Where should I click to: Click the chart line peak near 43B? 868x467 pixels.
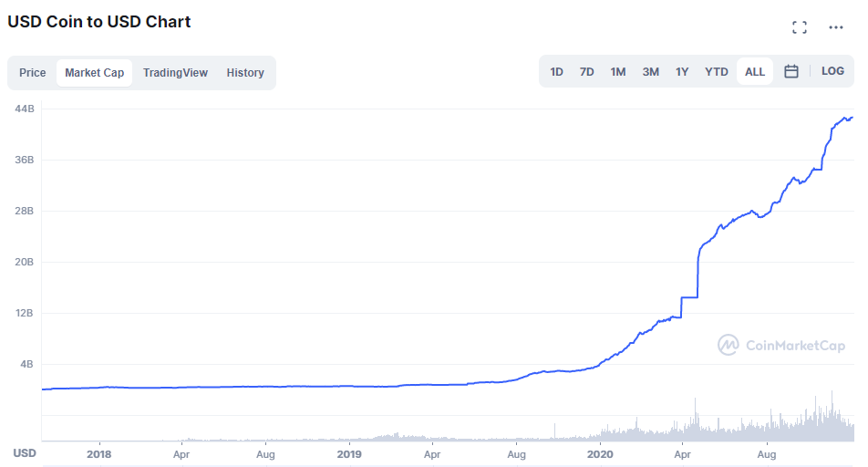(846, 118)
